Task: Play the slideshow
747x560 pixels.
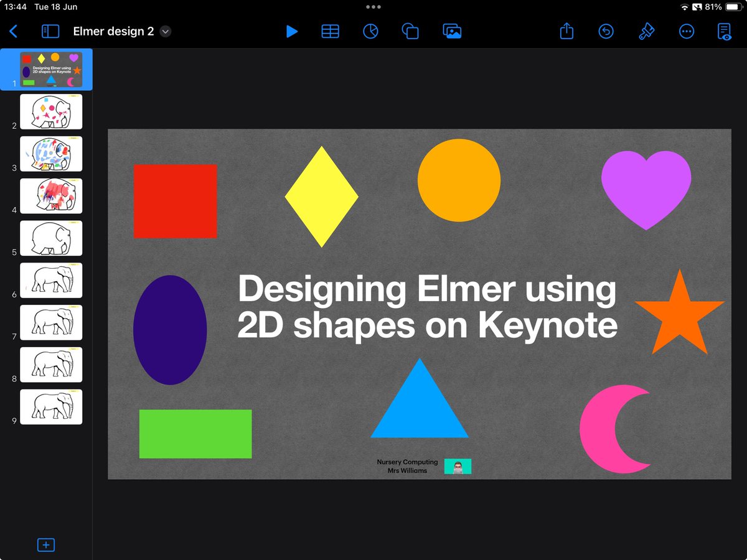Action: coord(291,31)
